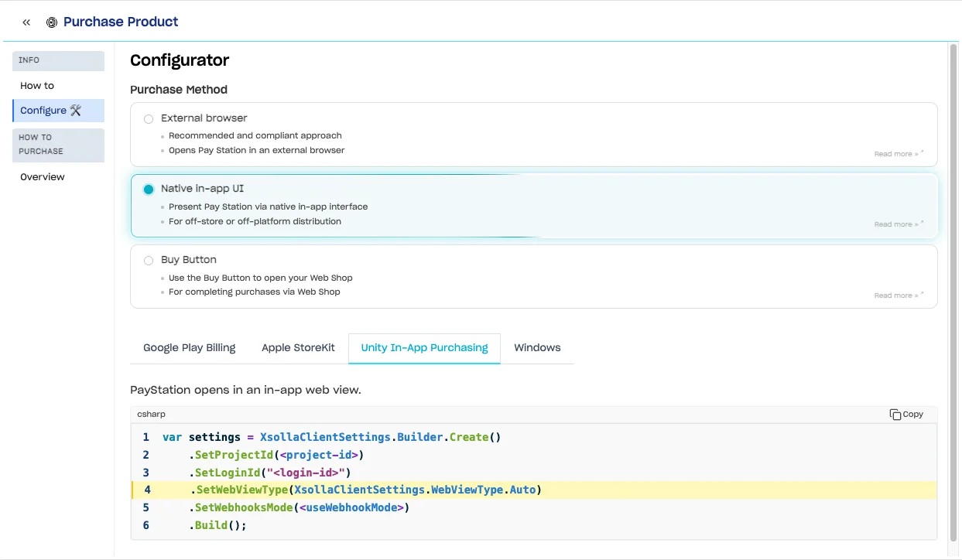This screenshot has width=962, height=560.
Task: Open Read more link in Buy Button card
Action: click(x=899, y=295)
